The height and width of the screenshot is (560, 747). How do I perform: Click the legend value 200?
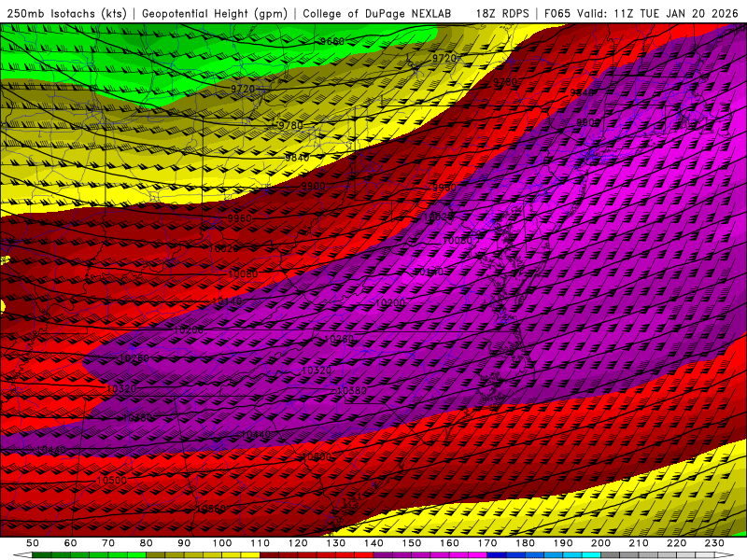[x=600, y=543]
